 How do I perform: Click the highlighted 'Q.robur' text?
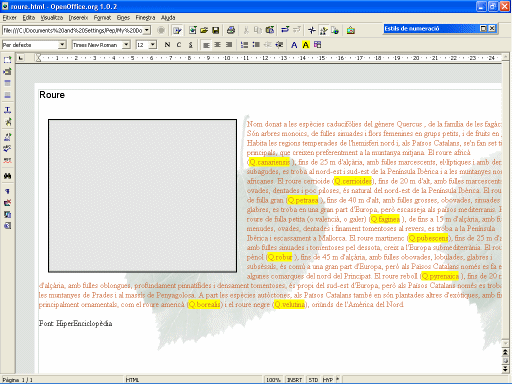280,257
